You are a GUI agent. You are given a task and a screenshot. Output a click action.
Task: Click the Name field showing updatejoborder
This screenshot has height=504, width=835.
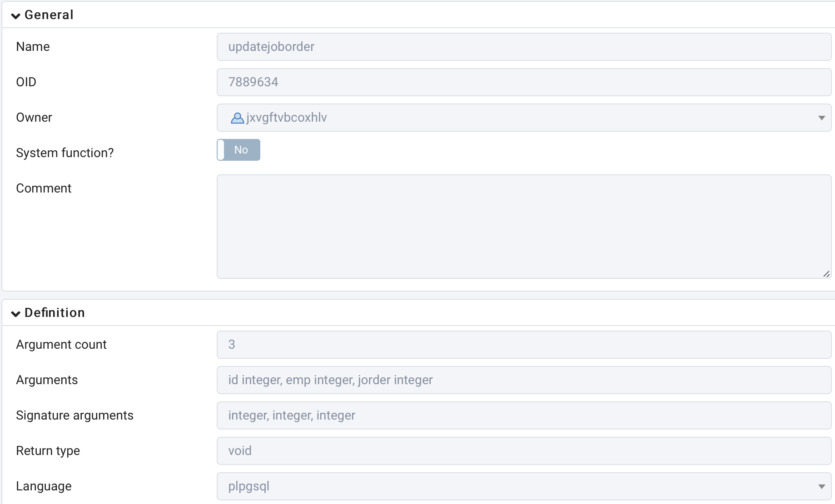524,47
